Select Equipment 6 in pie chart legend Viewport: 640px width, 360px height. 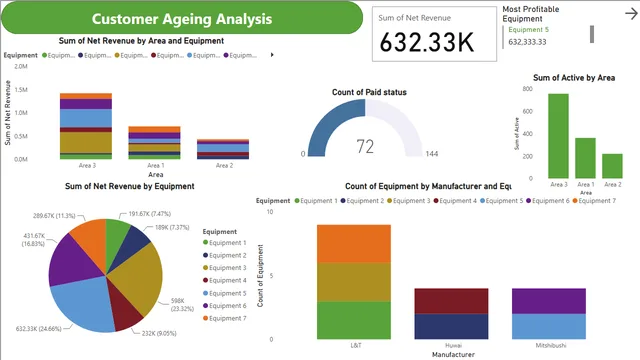pyautogui.click(x=224, y=306)
